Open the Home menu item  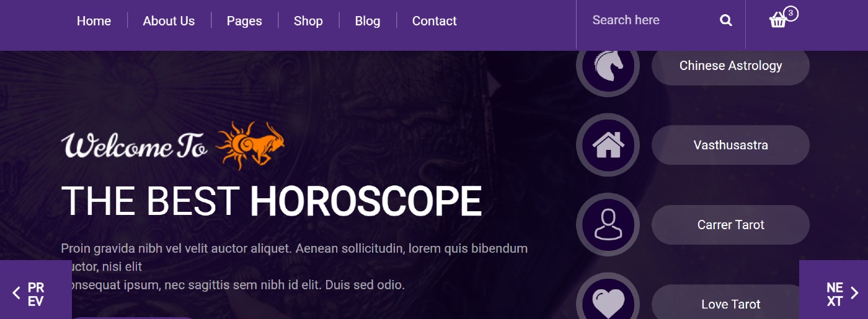pyautogui.click(x=94, y=21)
